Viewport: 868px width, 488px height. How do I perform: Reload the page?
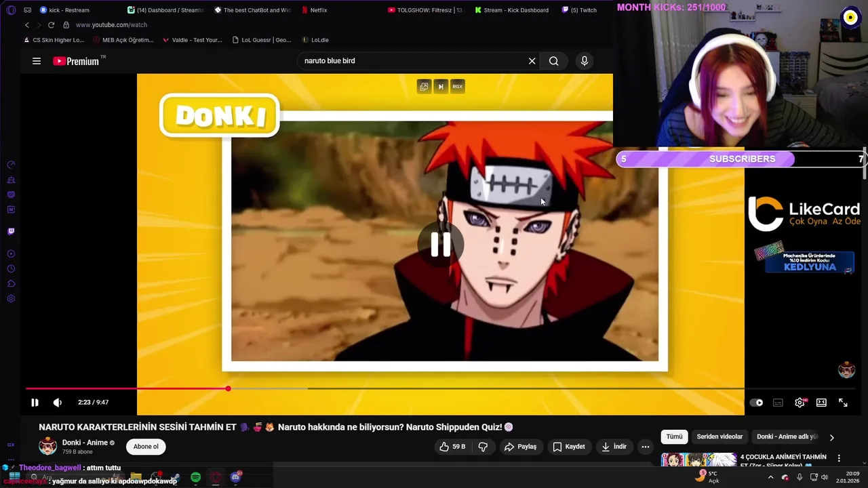tap(51, 25)
